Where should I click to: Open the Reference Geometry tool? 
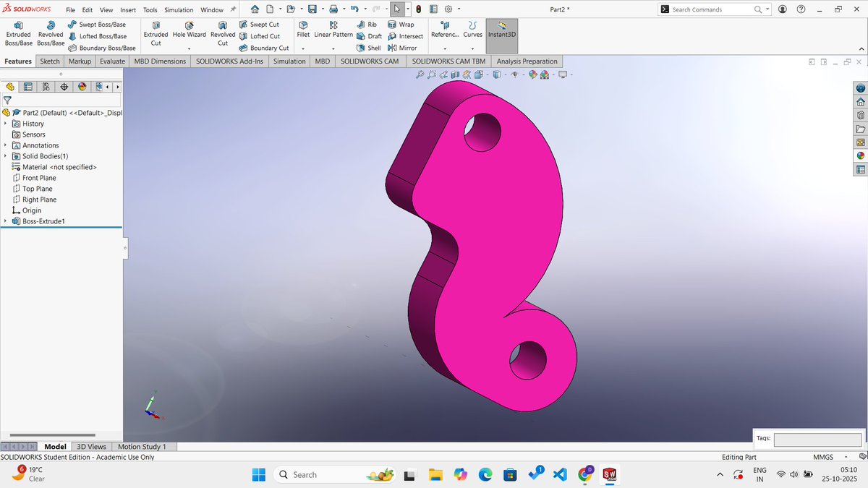click(x=444, y=30)
